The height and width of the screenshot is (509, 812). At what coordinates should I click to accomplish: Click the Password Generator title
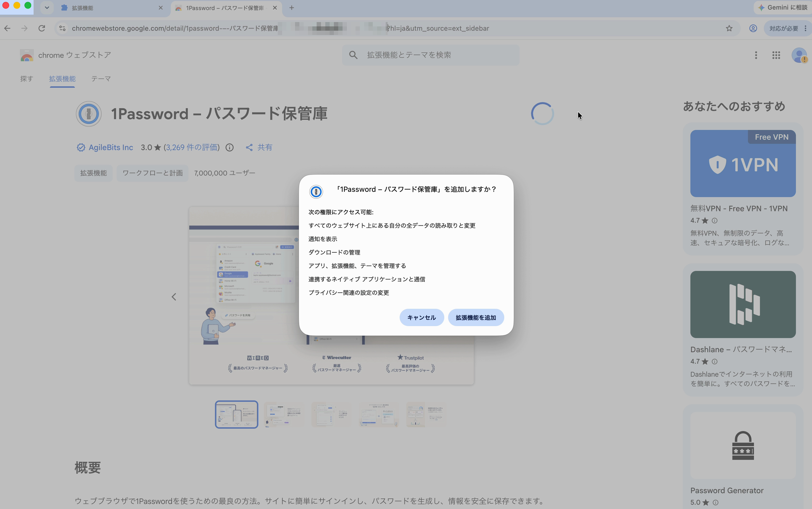pyautogui.click(x=727, y=491)
